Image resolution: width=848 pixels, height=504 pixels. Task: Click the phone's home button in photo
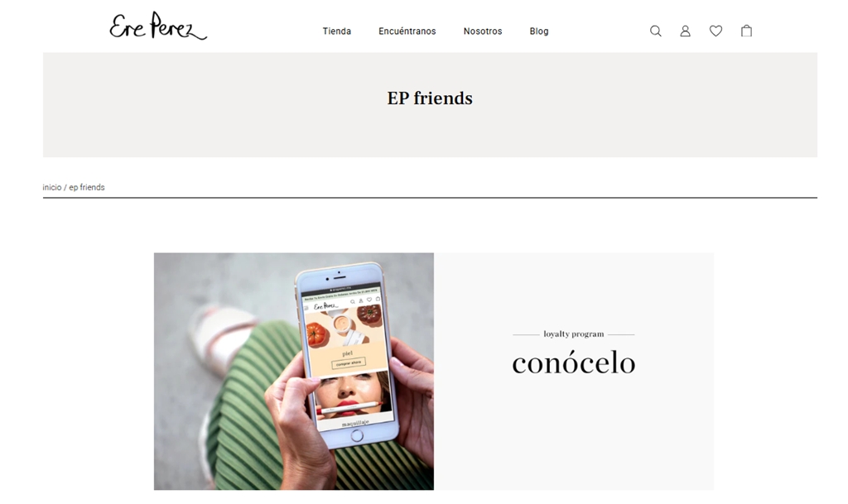pos(357,435)
